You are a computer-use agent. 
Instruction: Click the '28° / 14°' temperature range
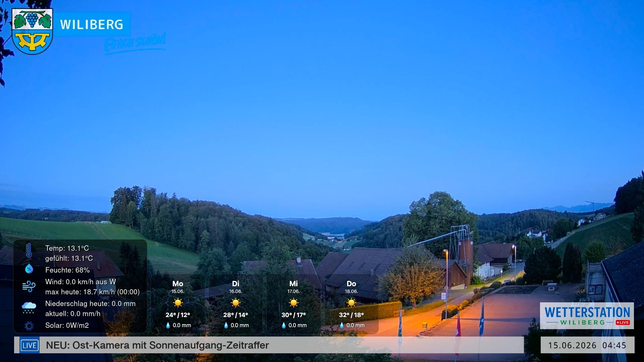[x=235, y=315]
